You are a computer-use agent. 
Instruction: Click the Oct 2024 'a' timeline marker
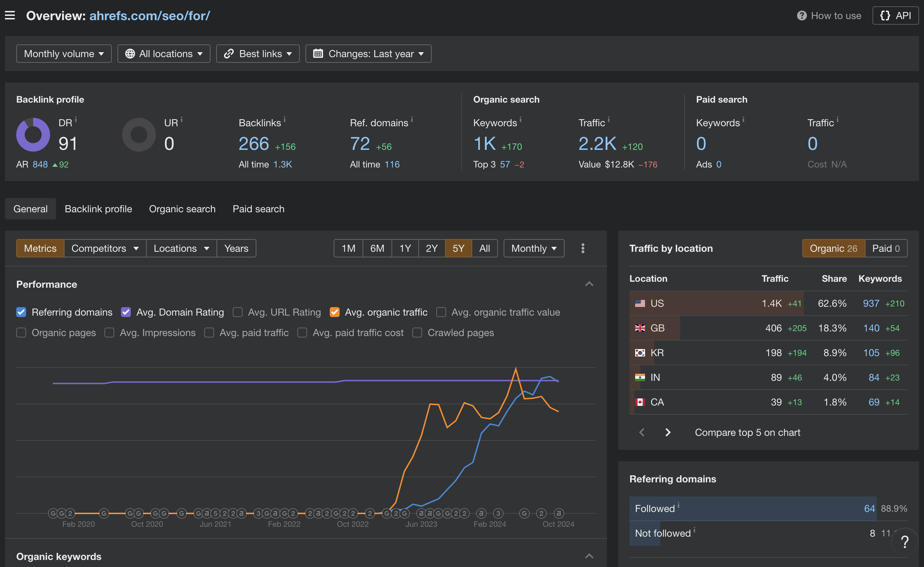pos(558,513)
